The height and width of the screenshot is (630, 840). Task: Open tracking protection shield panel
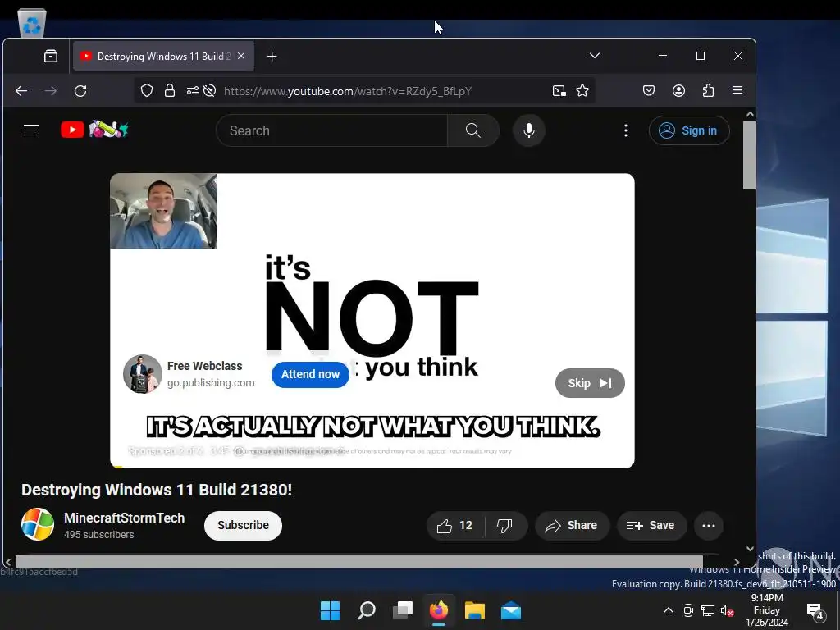(147, 90)
